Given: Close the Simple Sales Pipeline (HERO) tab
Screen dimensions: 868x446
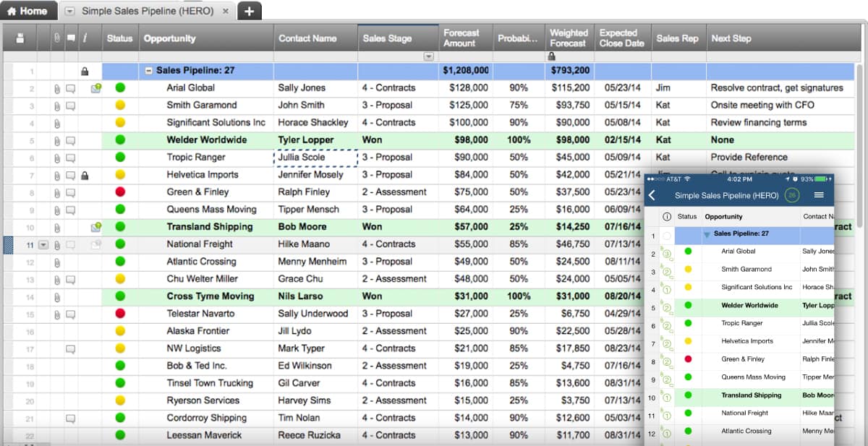Looking at the screenshot, I should point(225,12).
